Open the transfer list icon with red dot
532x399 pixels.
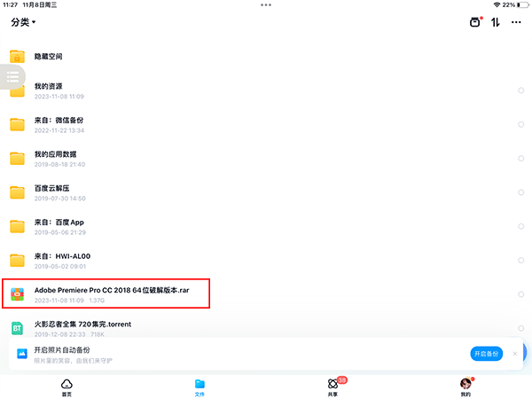475,22
